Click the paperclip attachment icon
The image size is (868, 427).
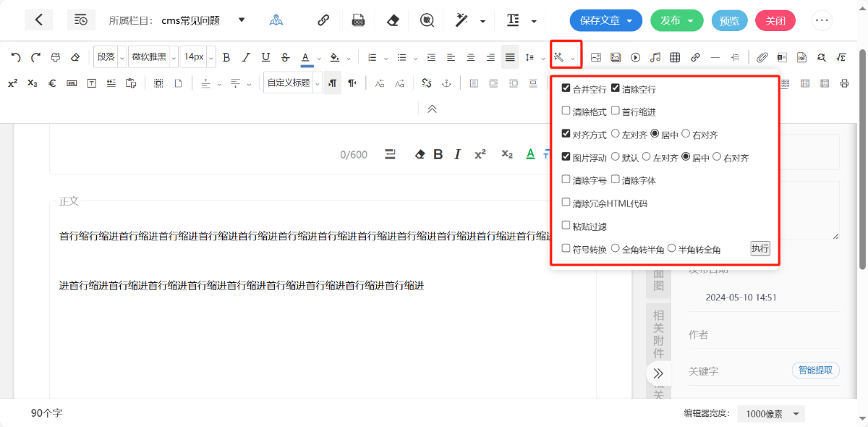762,57
